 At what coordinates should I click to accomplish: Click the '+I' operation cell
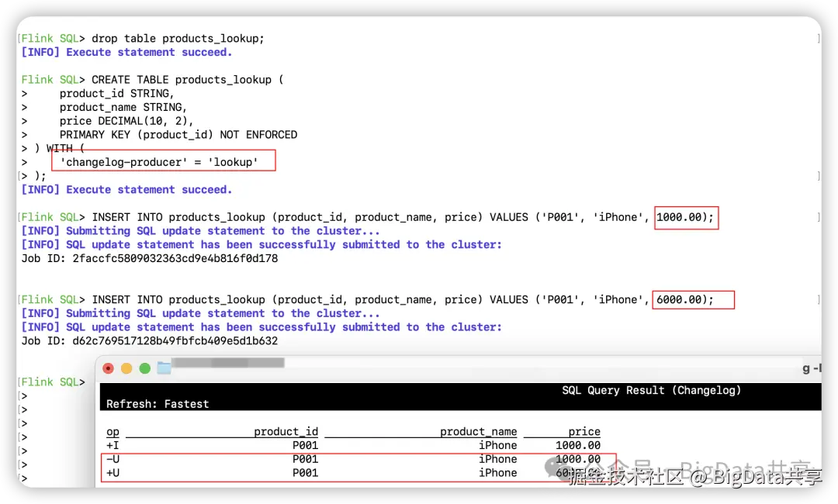(113, 445)
